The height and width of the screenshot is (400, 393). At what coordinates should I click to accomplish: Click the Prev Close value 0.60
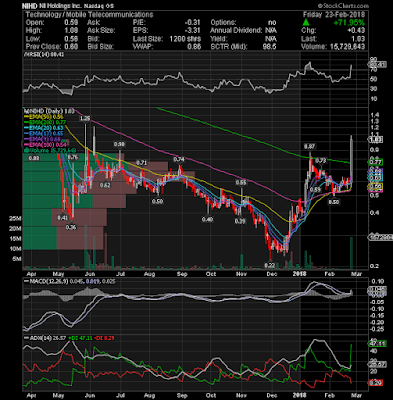coord(71,47)
